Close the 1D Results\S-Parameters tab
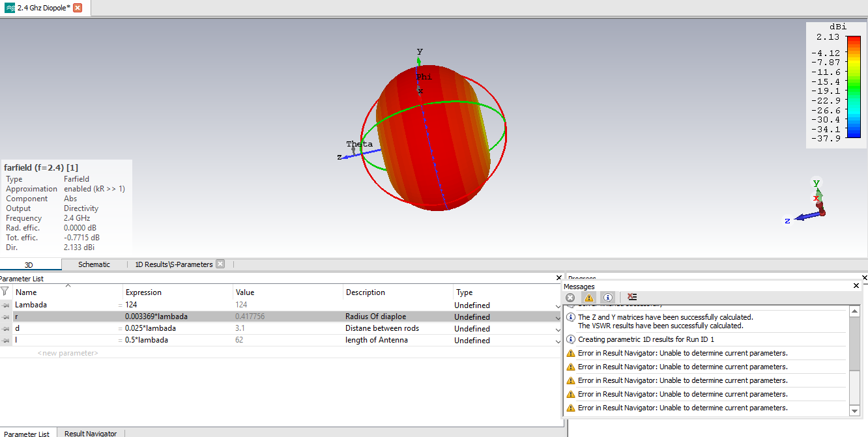 click(x=220, y=264)
